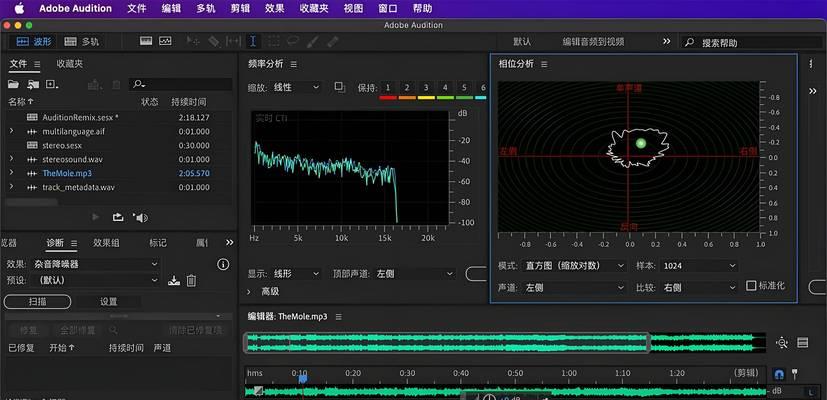Viewport: 827px width, 400px height.
Task: Open the 比较 右侧 dropdown
Action: (699, 288)
